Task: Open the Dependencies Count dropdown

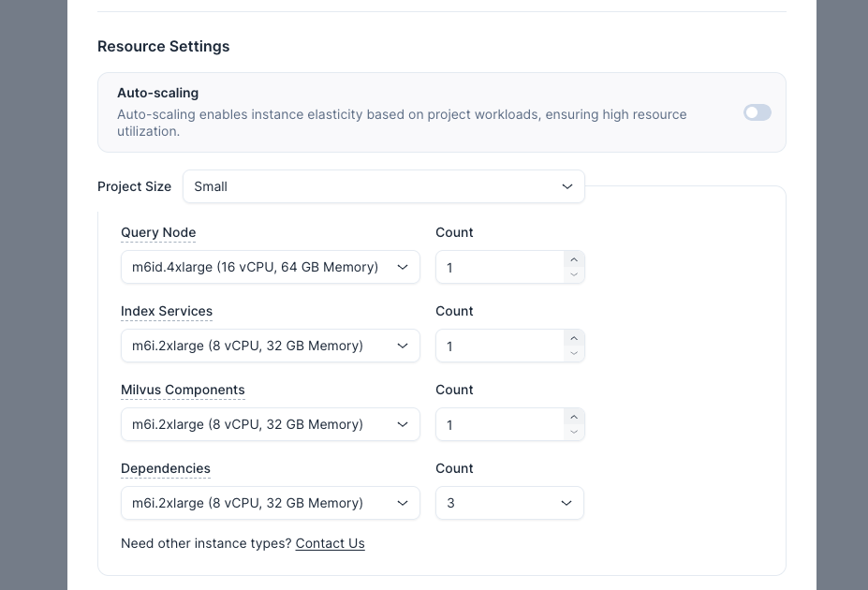Action: pyautogui.click(x=509, y=503)
